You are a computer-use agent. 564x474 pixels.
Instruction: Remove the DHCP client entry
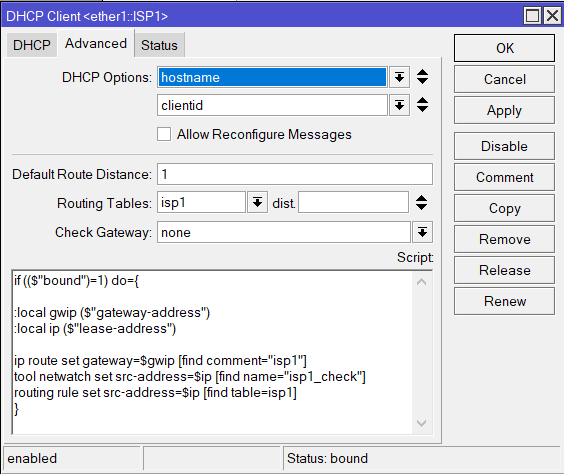504,239
